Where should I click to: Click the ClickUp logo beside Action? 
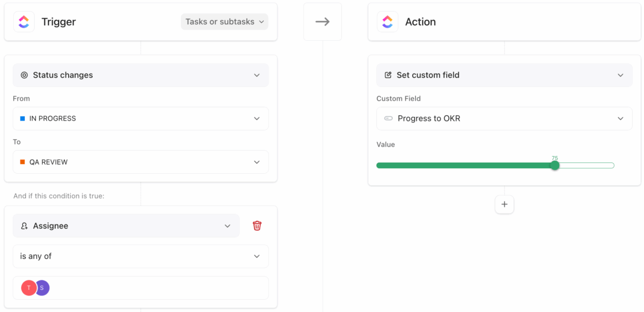pyautogui.click(x=387, y=21)
